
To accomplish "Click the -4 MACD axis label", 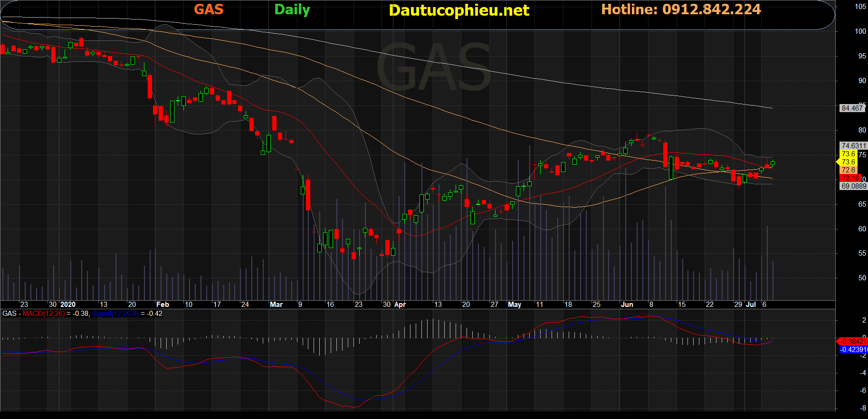I will [863, 373].
